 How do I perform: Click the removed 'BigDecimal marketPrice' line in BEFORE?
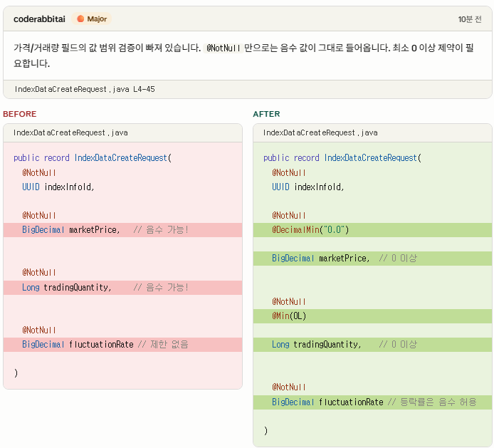pos(122,230)
